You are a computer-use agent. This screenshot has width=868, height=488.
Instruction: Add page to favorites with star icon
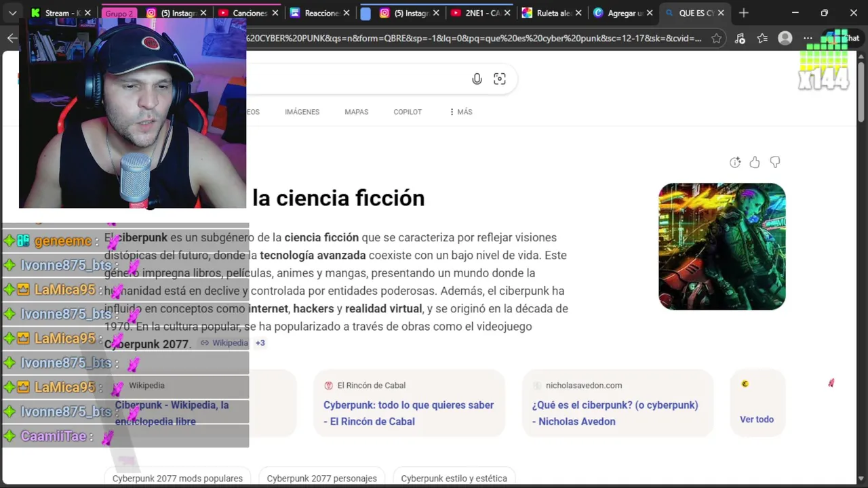pyautogui.click(x=717, y=39)
